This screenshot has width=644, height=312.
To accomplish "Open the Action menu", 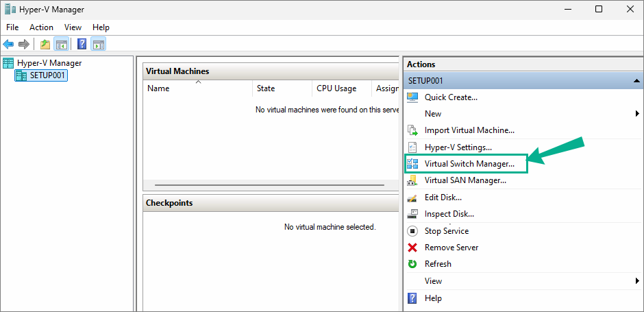I will click(41, 27).
